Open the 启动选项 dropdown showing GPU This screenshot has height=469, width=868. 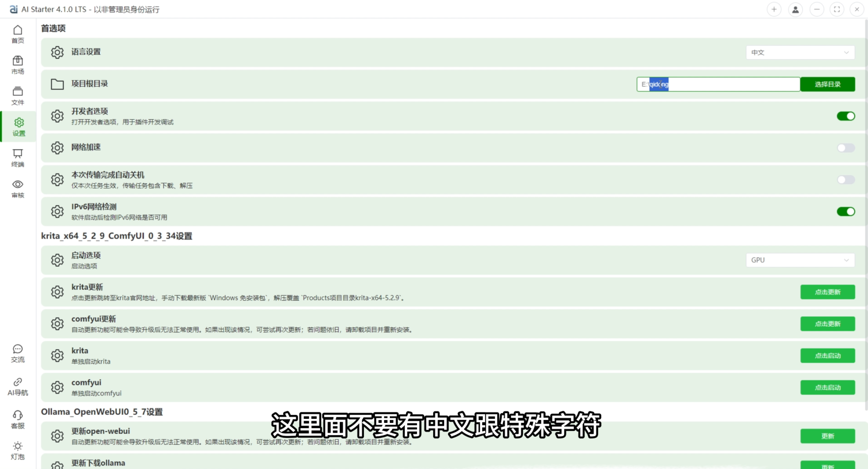coord(800,260)
